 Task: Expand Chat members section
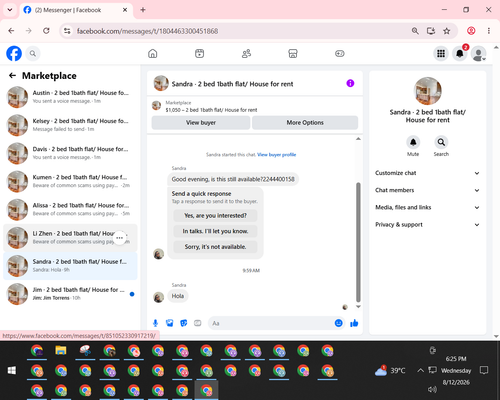point(427,190)
